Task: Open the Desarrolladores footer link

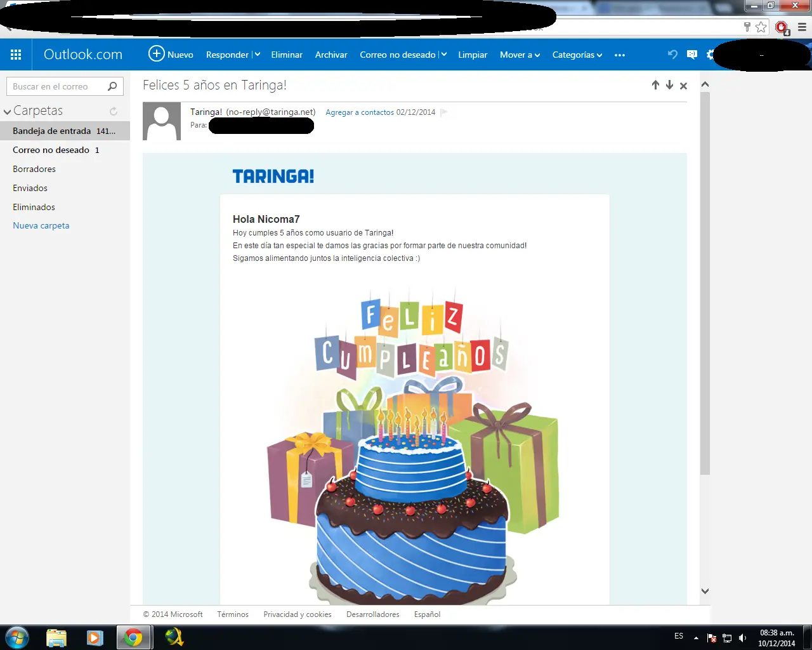Action: [x=373, y=614]
